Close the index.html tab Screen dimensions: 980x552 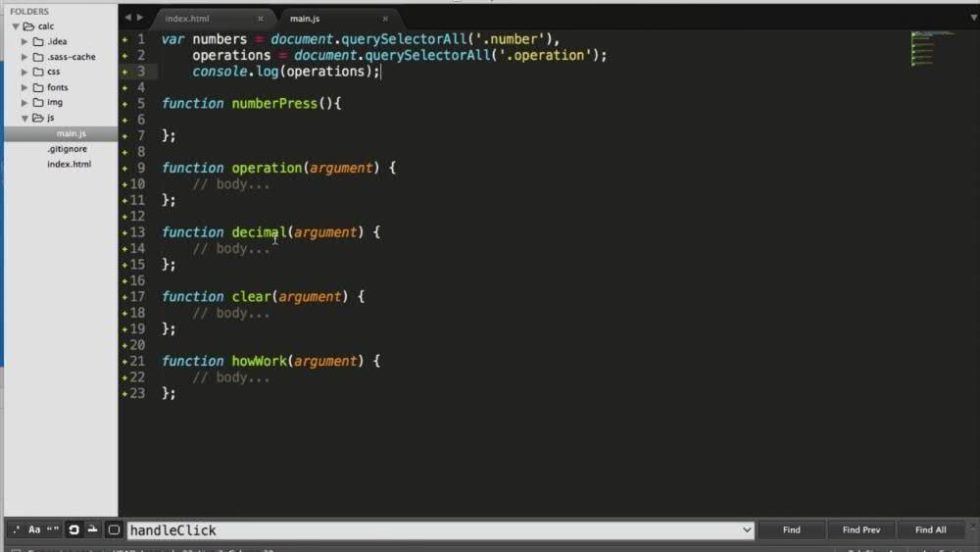pos(261,19)
